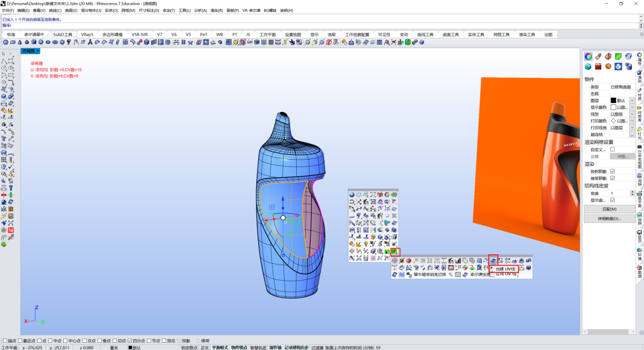Viewport: 644px width, 350px height.
Task: Open the 图层 layer dropdown
Action: pyautogui.click(x=632, y=101)
